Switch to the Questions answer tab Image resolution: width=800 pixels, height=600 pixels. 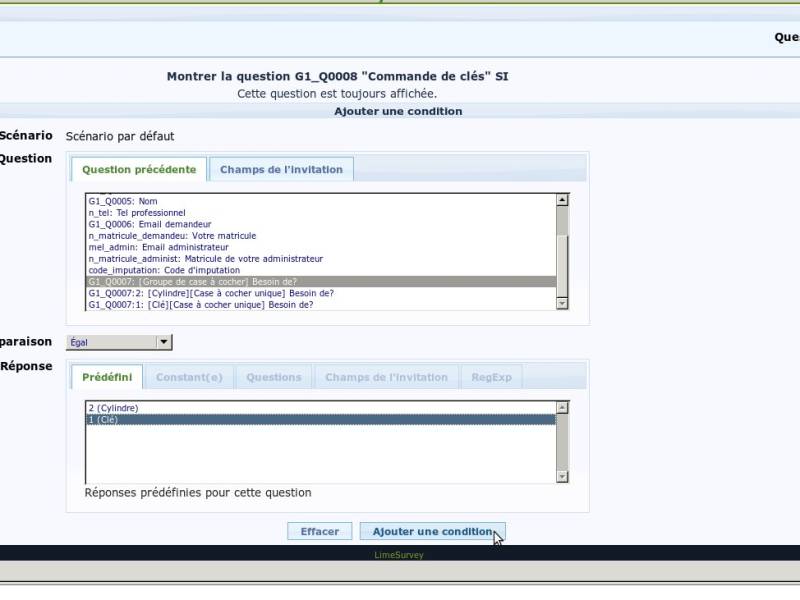click(273, 377)
